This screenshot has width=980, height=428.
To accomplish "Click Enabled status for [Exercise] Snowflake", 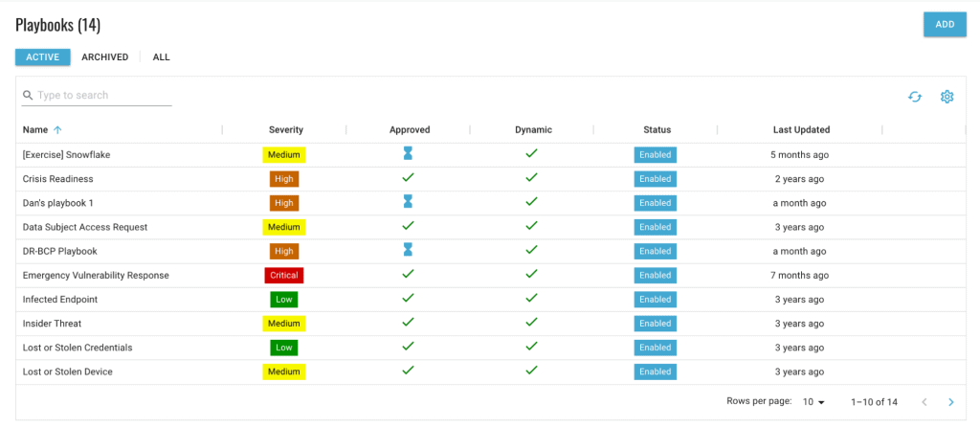I will click(655, 154).
